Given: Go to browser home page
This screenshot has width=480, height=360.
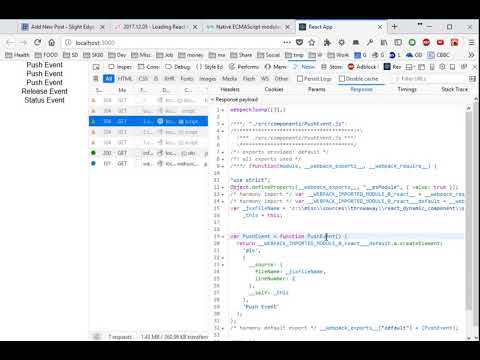Looking at the screenshot, I should coord(51,42).
